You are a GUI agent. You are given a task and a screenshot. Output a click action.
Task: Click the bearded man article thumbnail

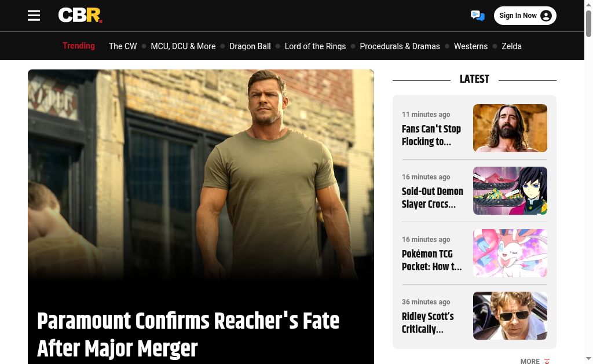pyautogui.click(x=510, y=128)
